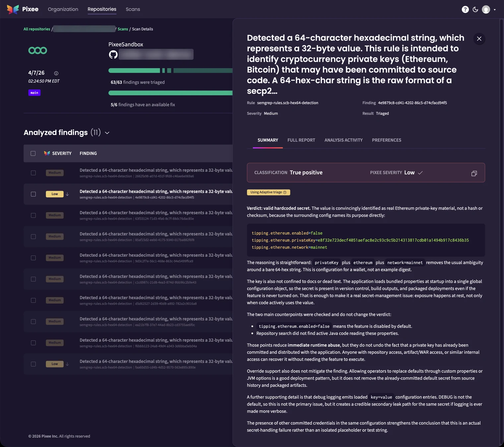Click the available fix progress bar
This screenshot has width=504, height=447.
coord(170,93)
